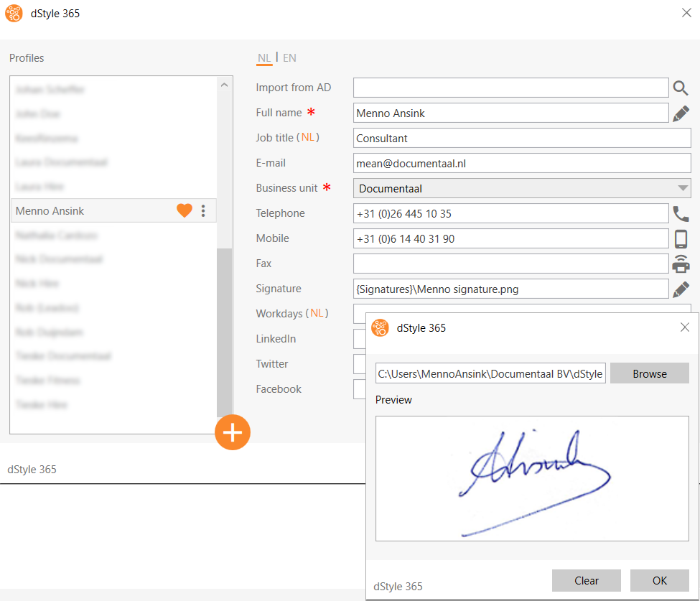Click the dStyle 365 logo in signature dialog
Viewport: 700px width, 601px height.
click(x=380, y=327)
